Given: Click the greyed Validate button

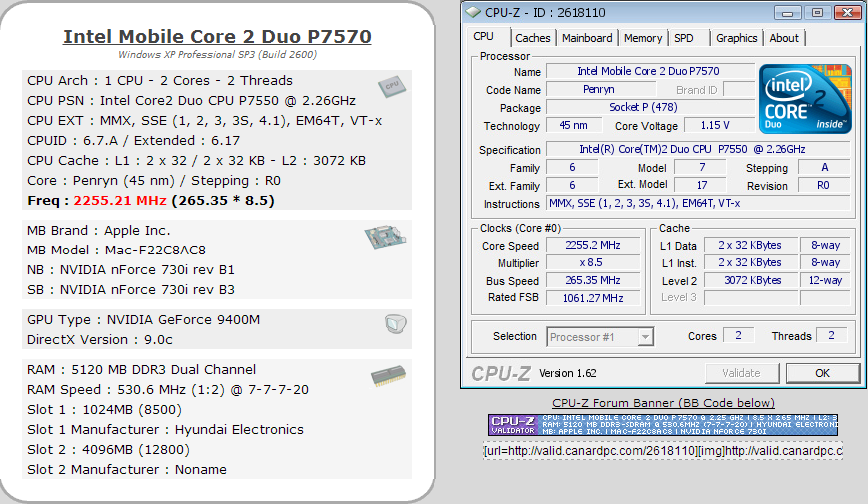Looking at the screenshot, I should [x=742, y=373].
